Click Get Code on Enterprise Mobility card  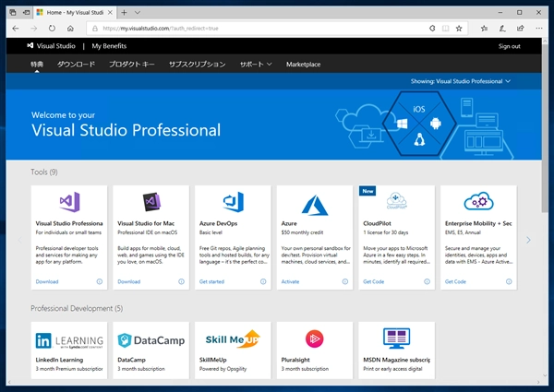point(455,281)
